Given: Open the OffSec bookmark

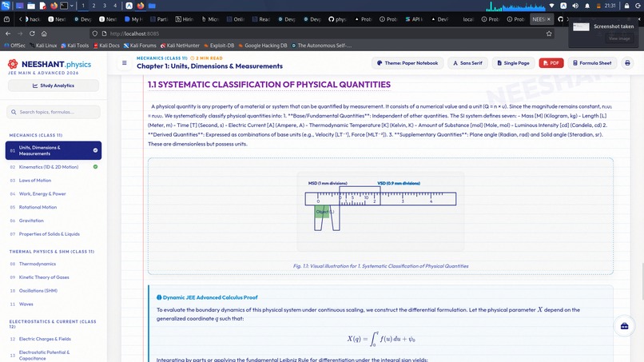Looking at the screenshot, I should [14, 46].
